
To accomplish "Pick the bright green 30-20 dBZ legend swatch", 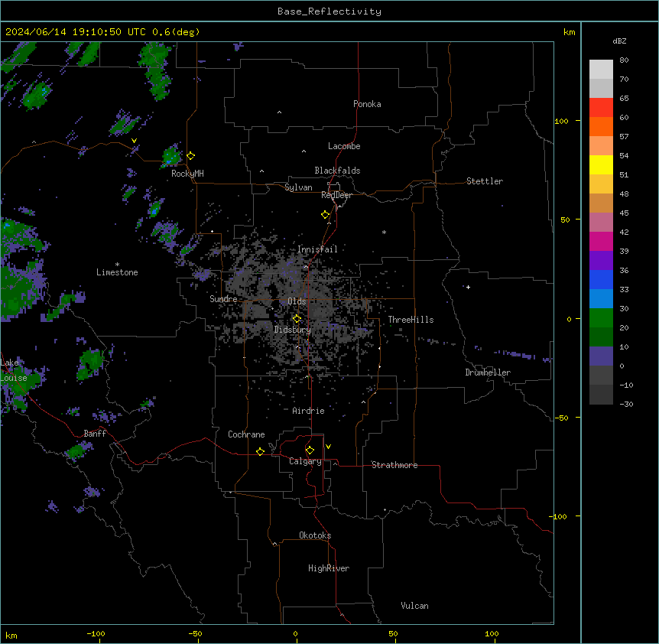I will point(601,318).
